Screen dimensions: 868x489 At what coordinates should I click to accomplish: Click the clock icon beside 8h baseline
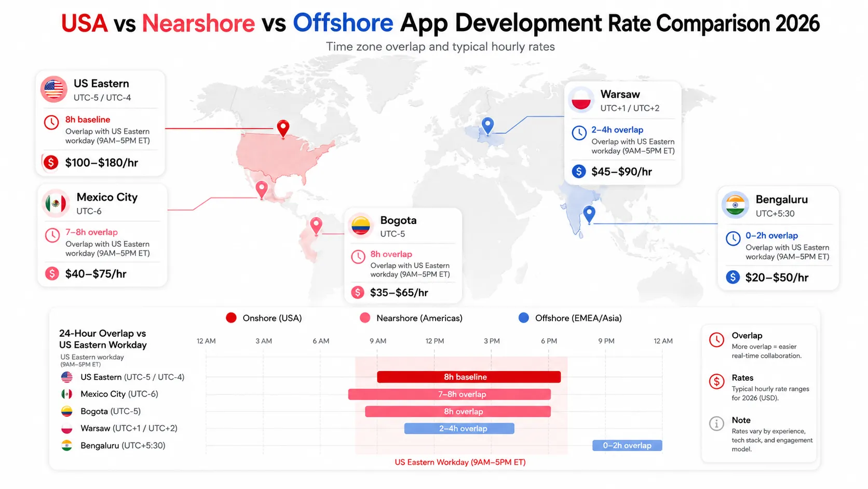pyautogui.click(x=51, y=123)
